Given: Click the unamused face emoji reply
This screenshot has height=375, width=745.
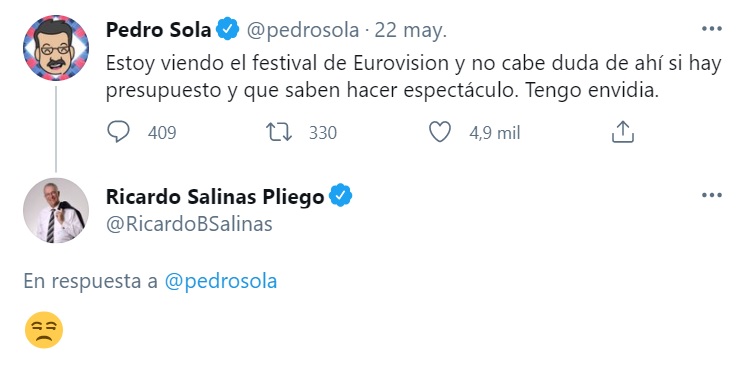Looking at the screenshot, I should (44, 330).
